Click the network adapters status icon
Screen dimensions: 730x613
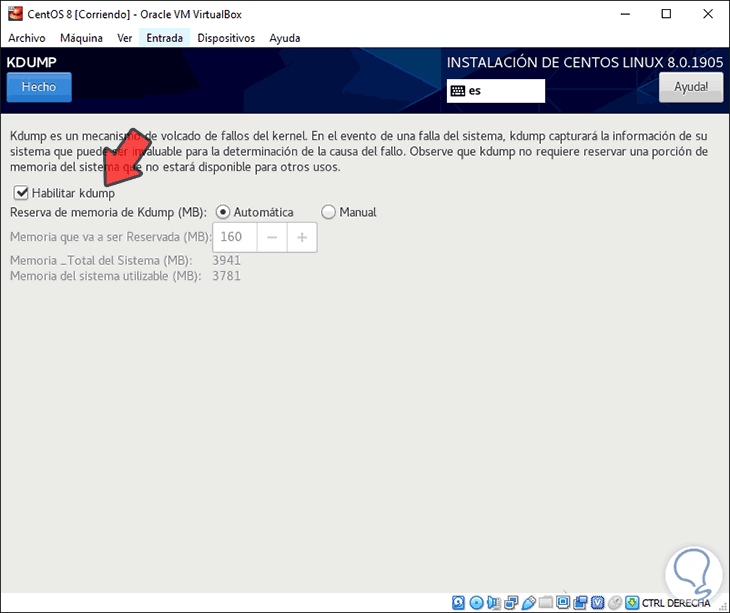(511, 603)
